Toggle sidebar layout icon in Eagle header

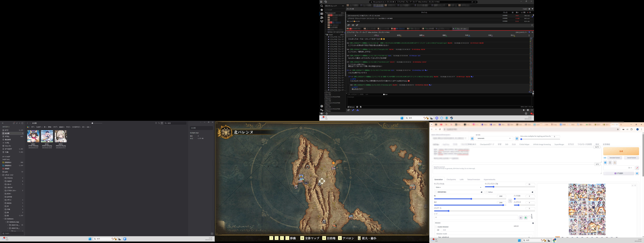tap(22, 123)
